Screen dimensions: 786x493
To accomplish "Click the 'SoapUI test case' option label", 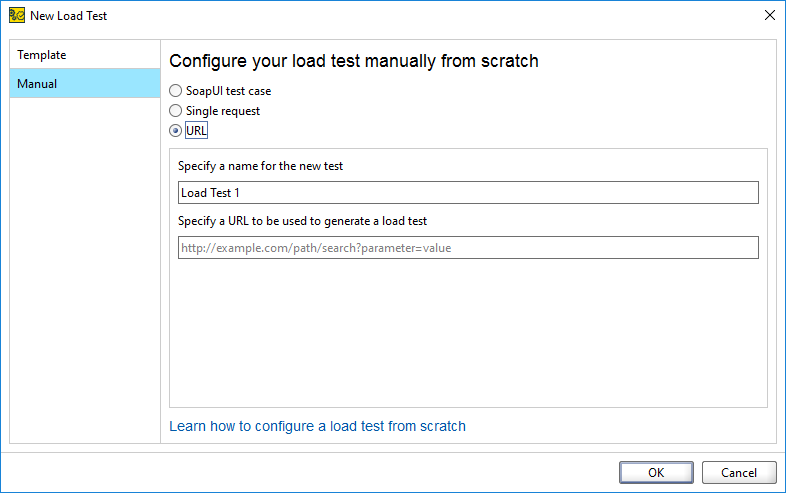I will point(229,91).
